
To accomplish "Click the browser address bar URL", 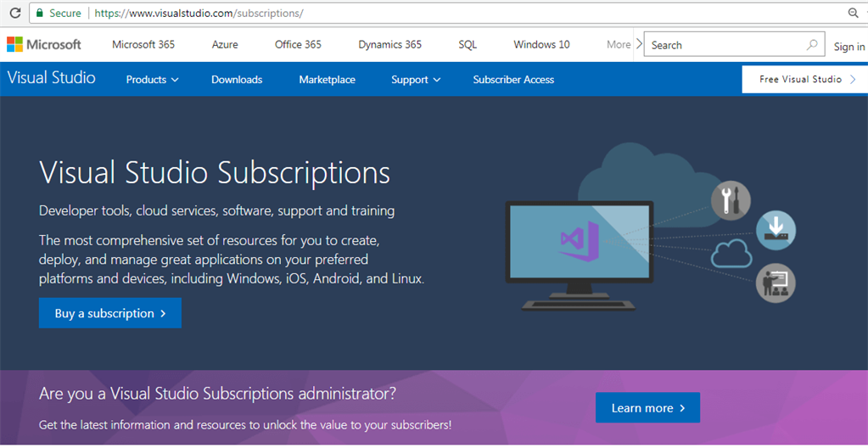I will pyautogui.click(x=199, y=13).
